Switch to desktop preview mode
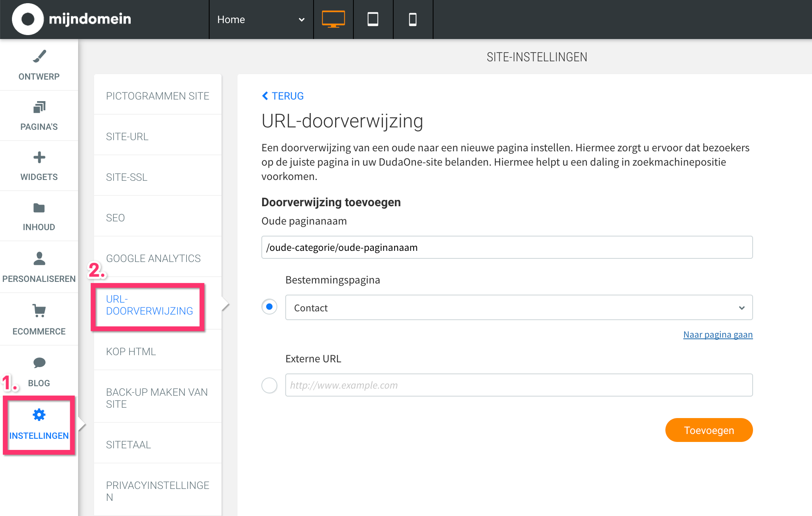The height and width of the screenshot is (516, 812). [333, 19]
